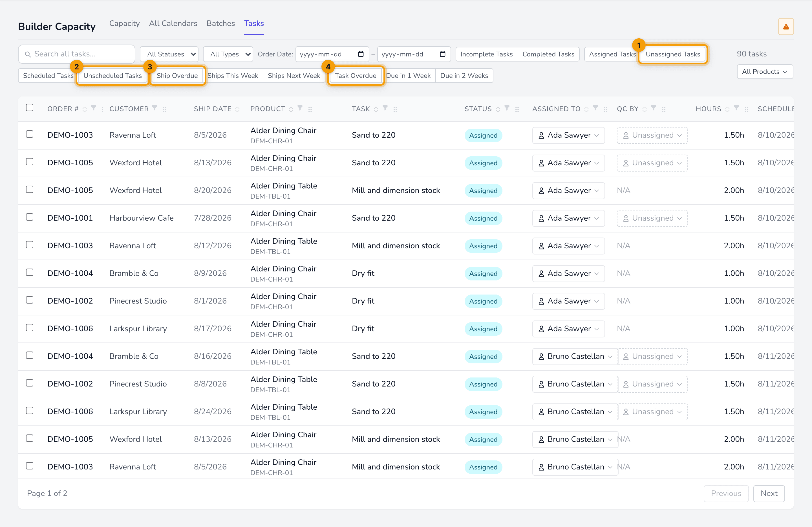Check the DEMO-1003 Ravenna Loft 8/5/2026 Sand to 220 row
This screenshot has height=527, width=812.
30,134
